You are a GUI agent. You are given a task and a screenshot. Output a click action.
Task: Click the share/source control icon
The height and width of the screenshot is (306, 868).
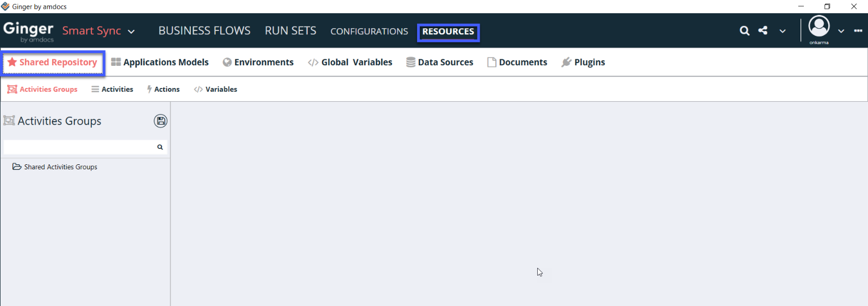coord(763,31)
